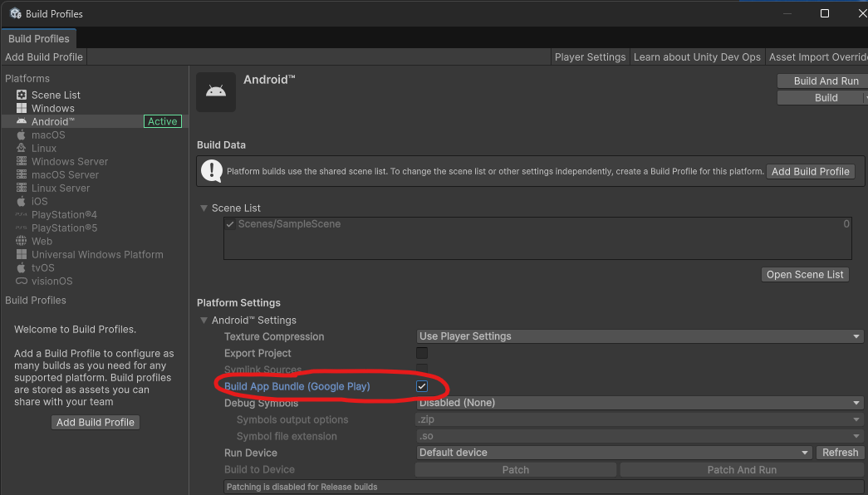
Task: Open the Texture Compression dropdown
Action: 640,336
